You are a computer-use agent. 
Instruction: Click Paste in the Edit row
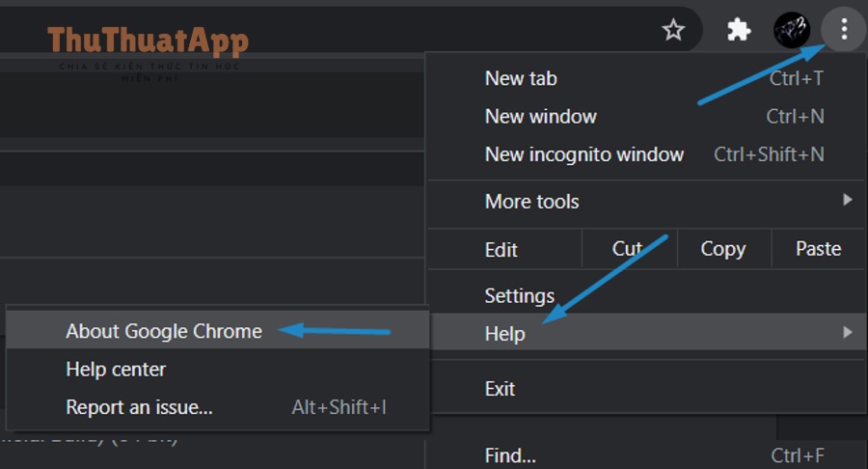click(x=818, y=249)
